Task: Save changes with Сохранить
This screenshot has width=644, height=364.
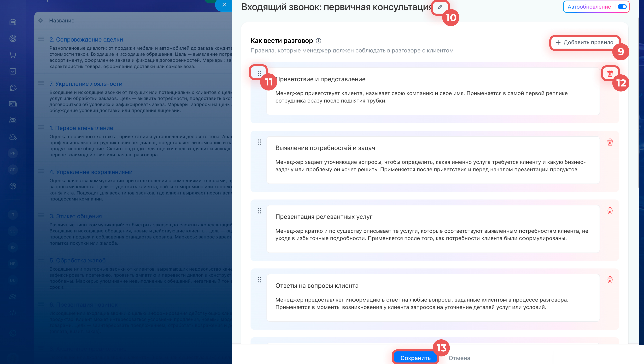Action: pos(415,357)
